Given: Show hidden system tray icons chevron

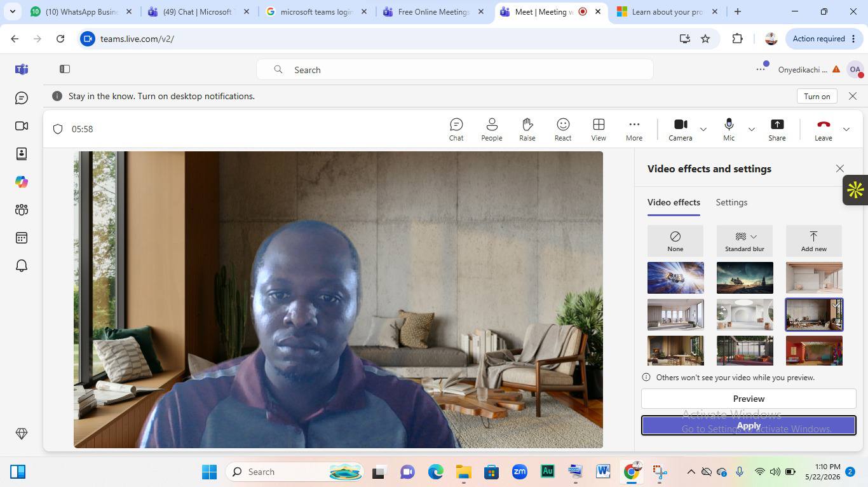Looking at the screenshot, I should point(691,472).
